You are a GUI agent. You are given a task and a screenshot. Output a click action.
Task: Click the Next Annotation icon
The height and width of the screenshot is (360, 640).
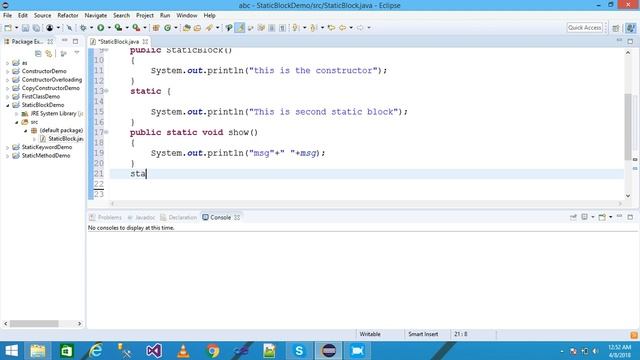tap(296, 28)
